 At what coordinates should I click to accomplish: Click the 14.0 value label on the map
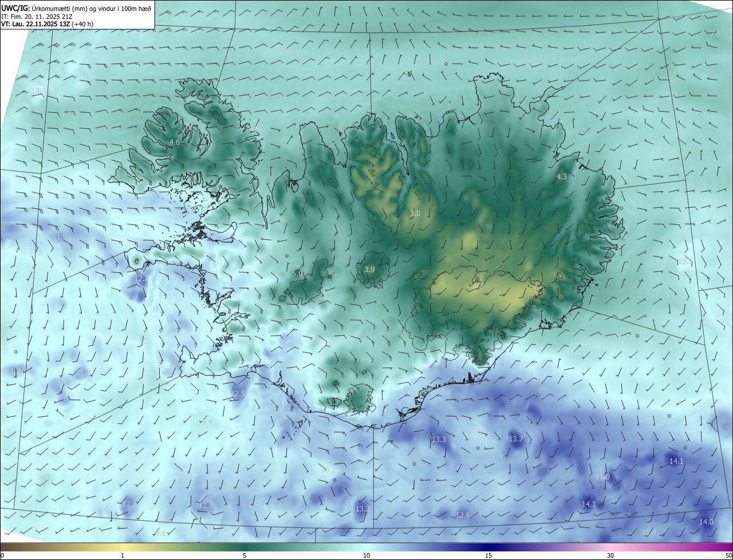pos(707,522)
